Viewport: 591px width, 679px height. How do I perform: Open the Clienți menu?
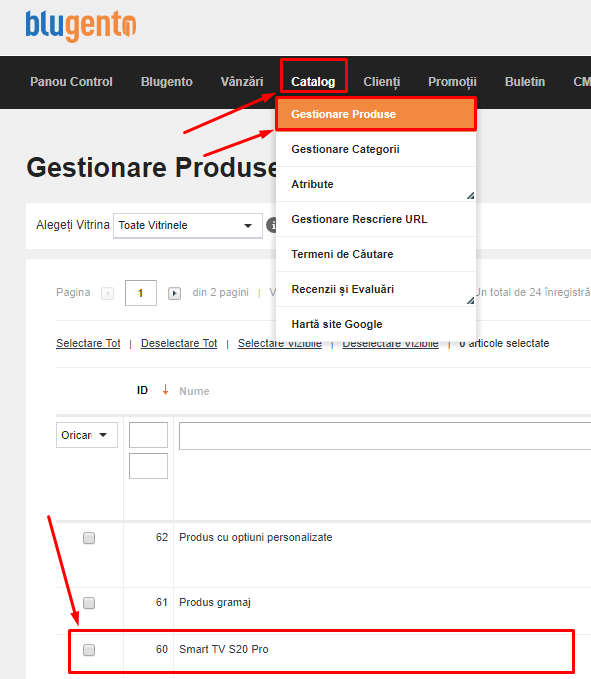381,81
